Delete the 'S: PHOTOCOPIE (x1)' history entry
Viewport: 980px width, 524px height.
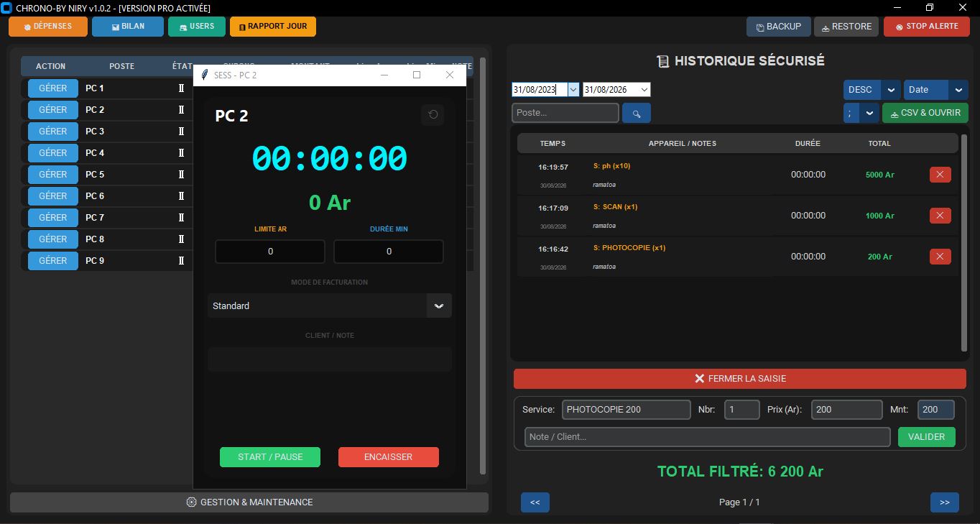pos(940,257)
